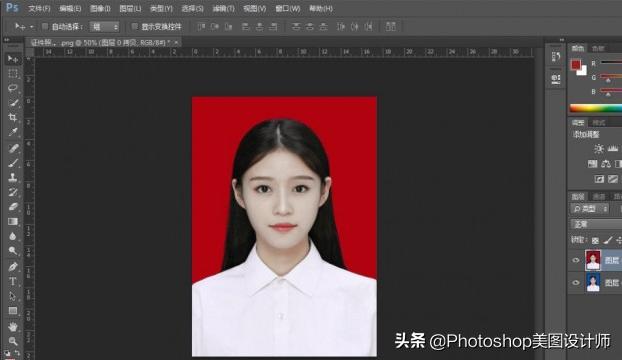This screenshot has width=622, height=360.
Task: Enable the 自动选择 checkbox
Action: [x=45, y=27]
